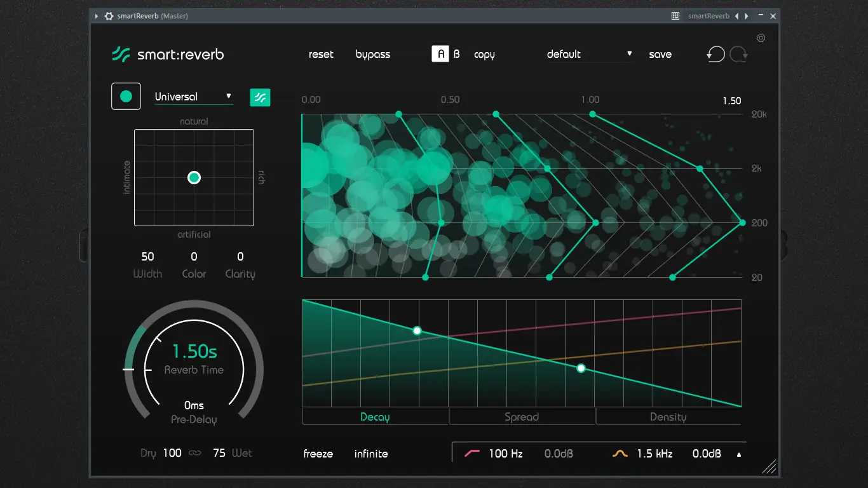Click the 'Pre-Delay' label
This screenshot has height=488, width=868.
click(194, 419)
